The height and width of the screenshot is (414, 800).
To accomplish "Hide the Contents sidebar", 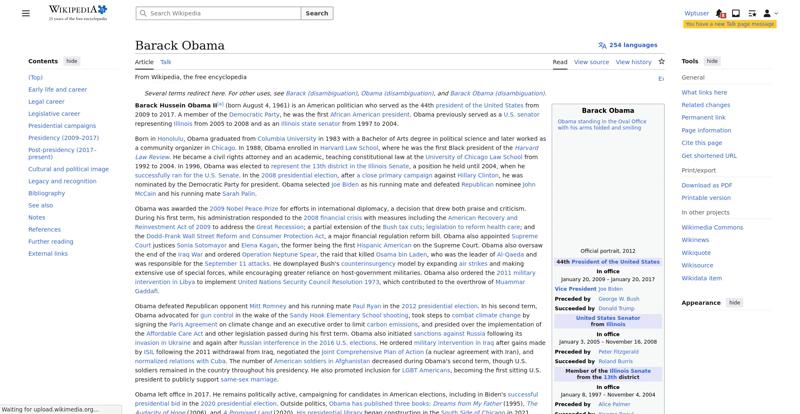I will (72, 61).
